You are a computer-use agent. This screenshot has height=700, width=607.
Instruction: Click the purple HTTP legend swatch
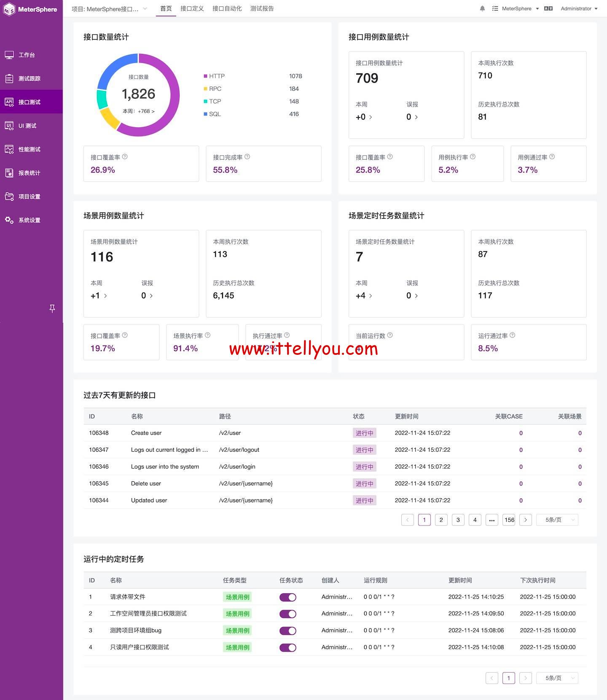(205, 76)
